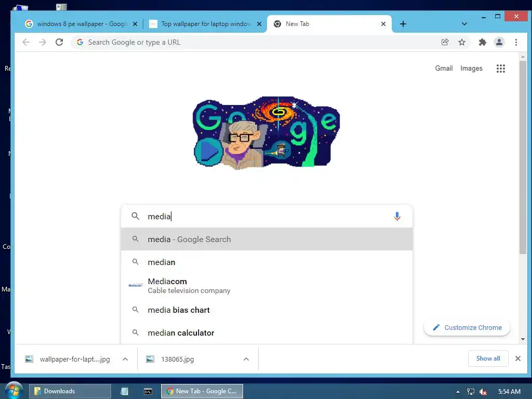Choose the media bias chart suggestion
The width and height of the screenshot is (532, 399).
267,310
